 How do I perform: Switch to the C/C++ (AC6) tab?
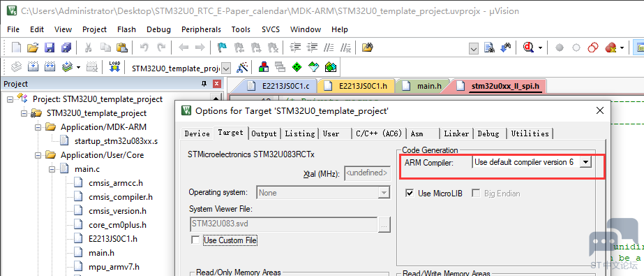(379, 133)
